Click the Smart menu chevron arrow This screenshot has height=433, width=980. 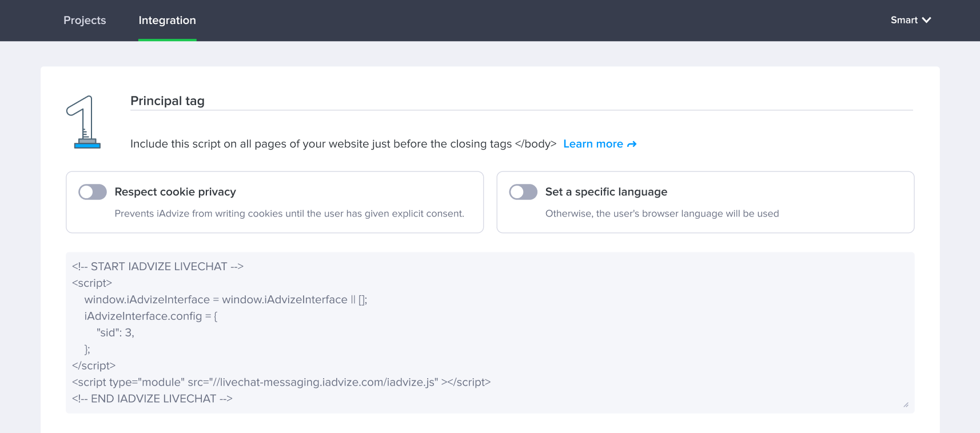coord(927,20)
